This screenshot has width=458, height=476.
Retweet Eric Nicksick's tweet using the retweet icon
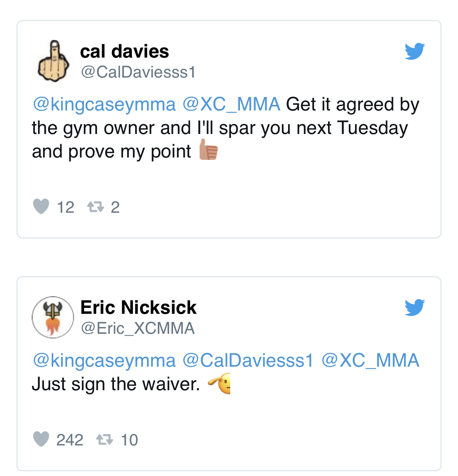click(x=105, y=440)
